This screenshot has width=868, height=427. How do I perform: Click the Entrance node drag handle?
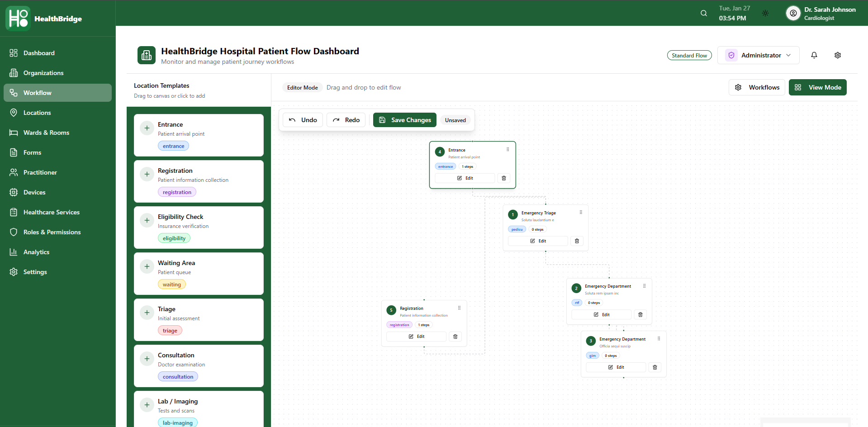click(x=508, y=150)
